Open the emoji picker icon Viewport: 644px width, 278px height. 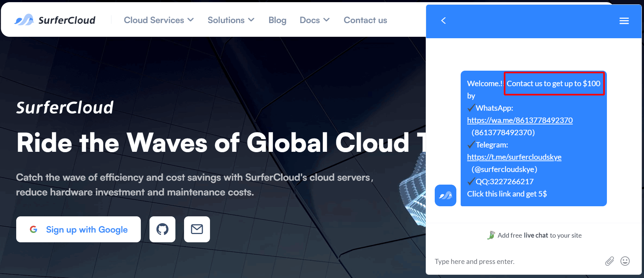[625, 261]
